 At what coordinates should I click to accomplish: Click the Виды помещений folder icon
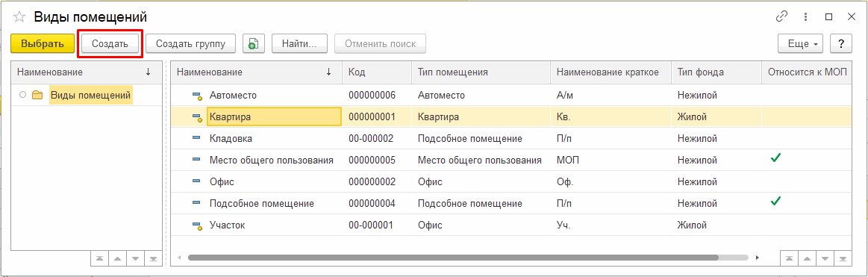pyautogui.click(x=37, y=96)
